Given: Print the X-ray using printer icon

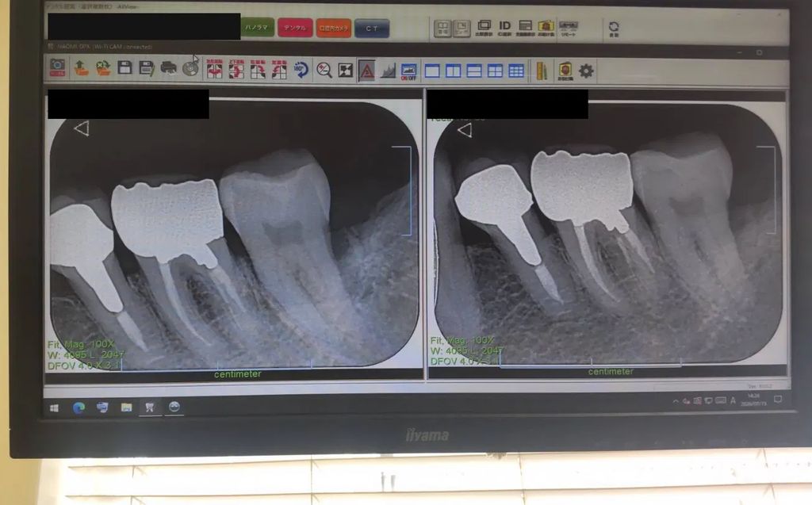Looking at the screenshot, I should [168, 69].
